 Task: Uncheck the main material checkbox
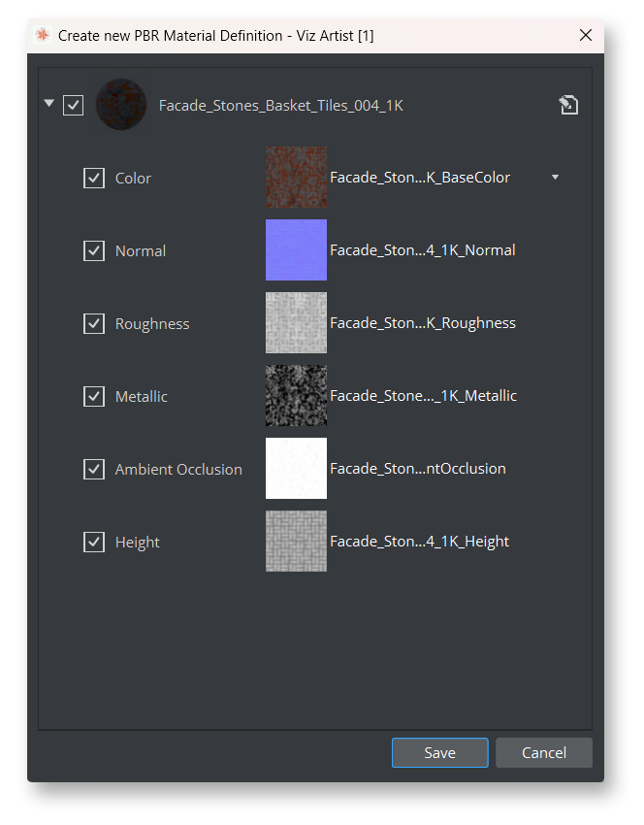coord(74,105)
